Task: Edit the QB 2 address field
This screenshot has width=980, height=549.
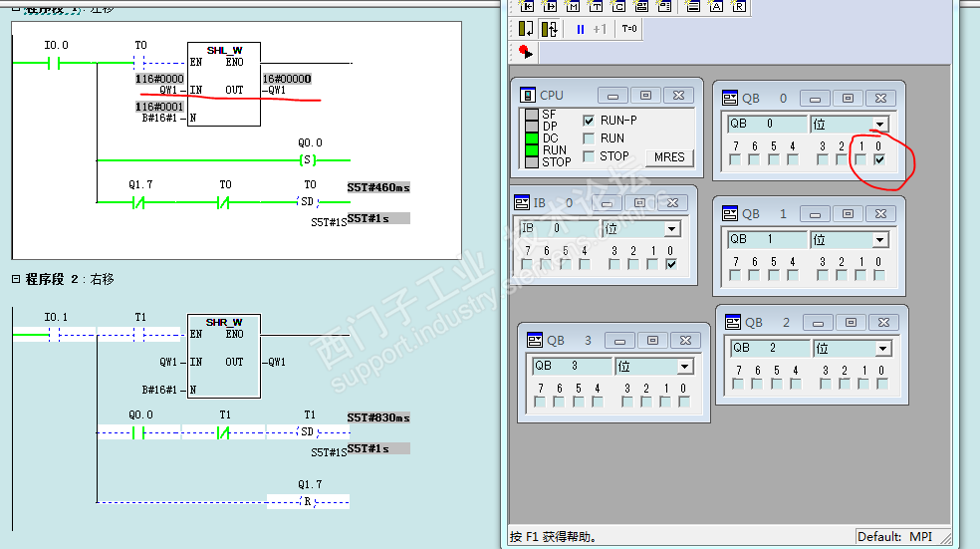Action: (x=770, y=348)
